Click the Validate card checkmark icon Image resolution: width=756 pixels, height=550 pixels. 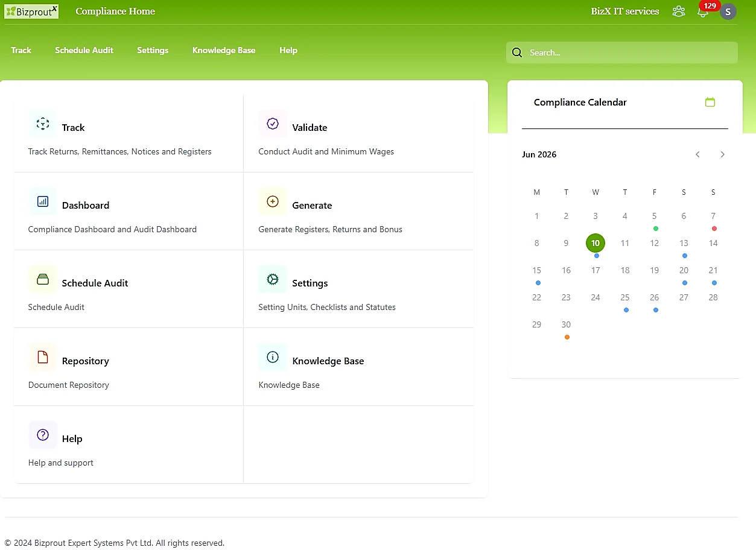[x=273, y=124]
